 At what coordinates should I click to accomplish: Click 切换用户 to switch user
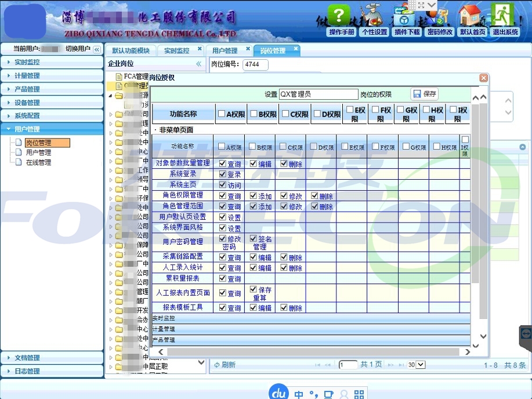[x=78, y=49]
